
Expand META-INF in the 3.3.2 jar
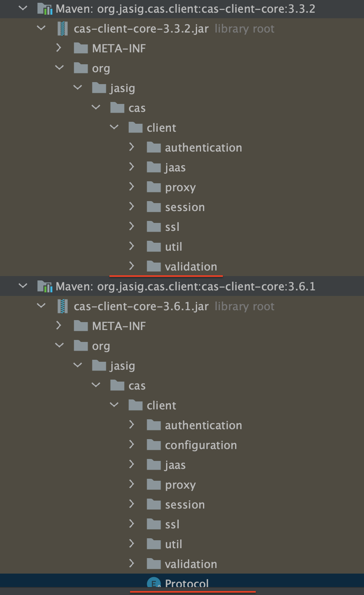click(x=59, y=48)
